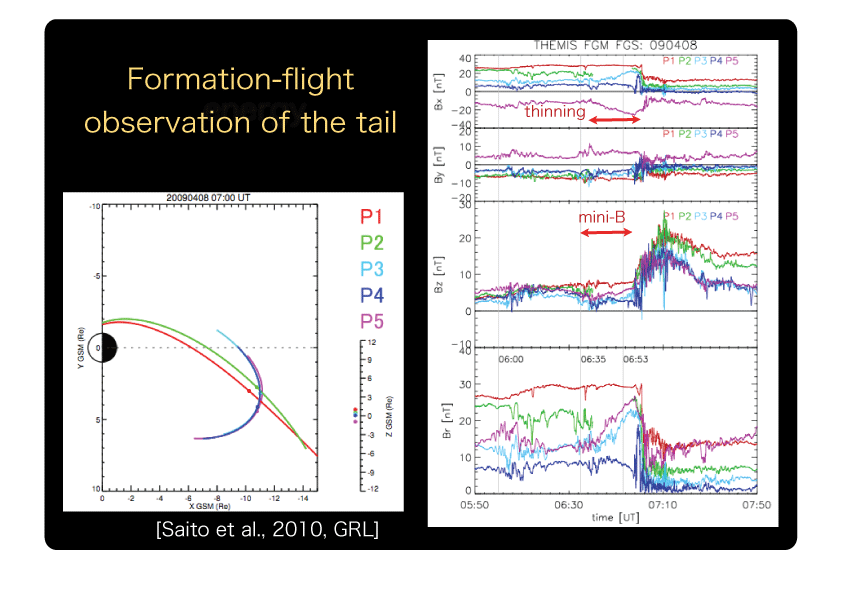
Task: Click the Earth symbol in the orbit plot
Action: point(103,348)
